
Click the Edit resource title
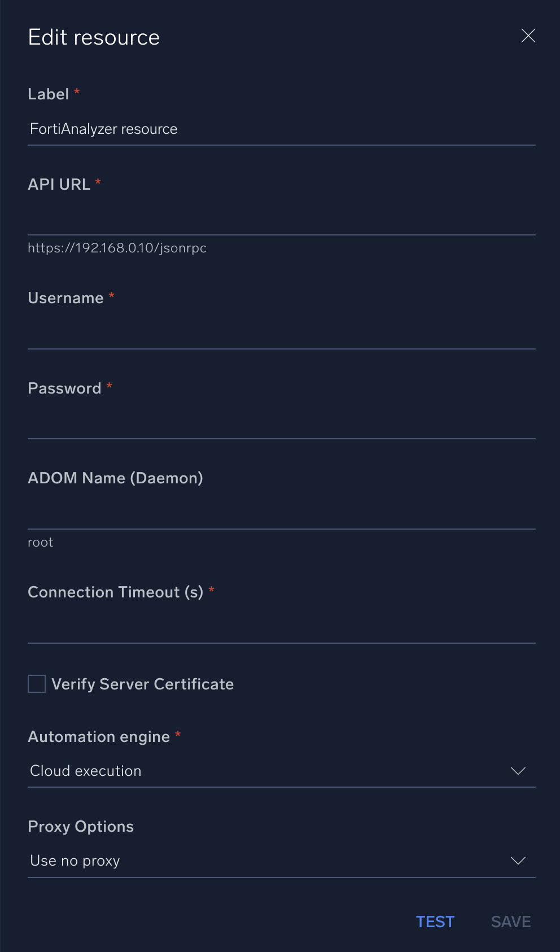coord(94,36)
